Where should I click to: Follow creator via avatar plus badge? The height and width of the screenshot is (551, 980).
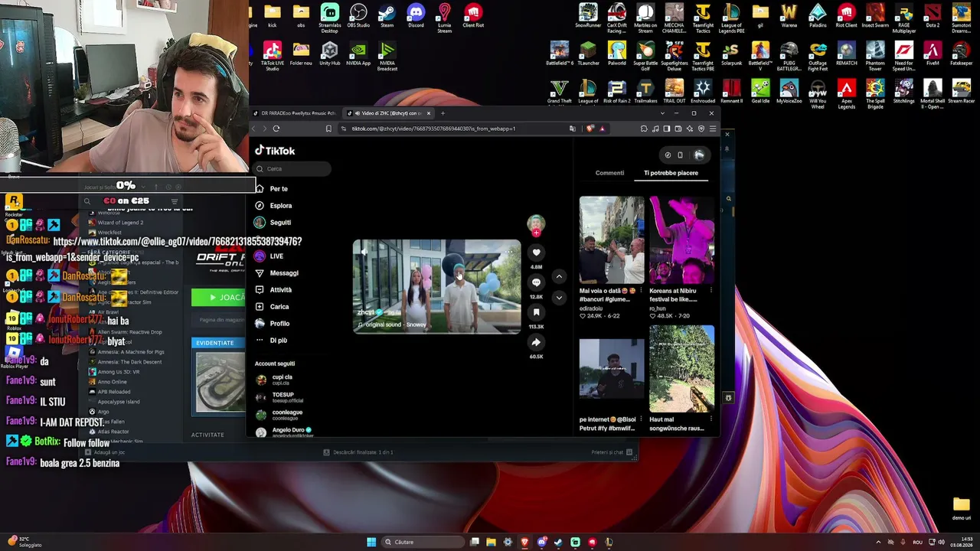pyautogui.click(x=536, y=233)
